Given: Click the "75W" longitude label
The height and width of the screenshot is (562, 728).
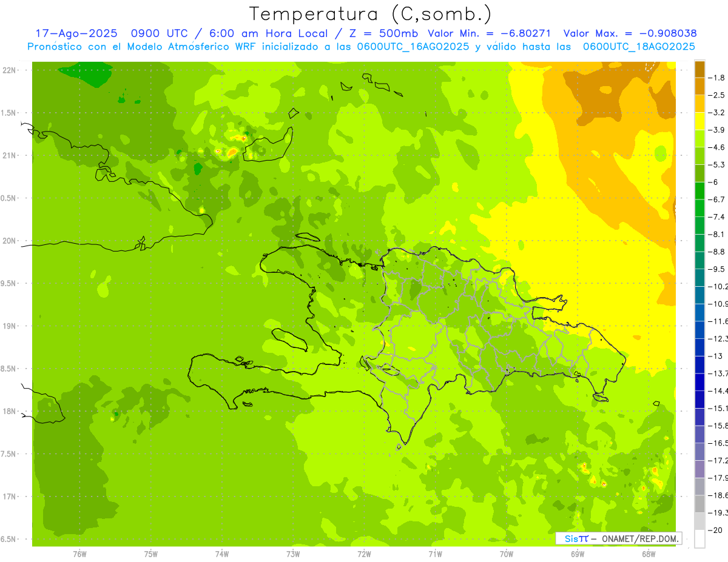Looking at the screenshot, I should click(x=150, y=554).
